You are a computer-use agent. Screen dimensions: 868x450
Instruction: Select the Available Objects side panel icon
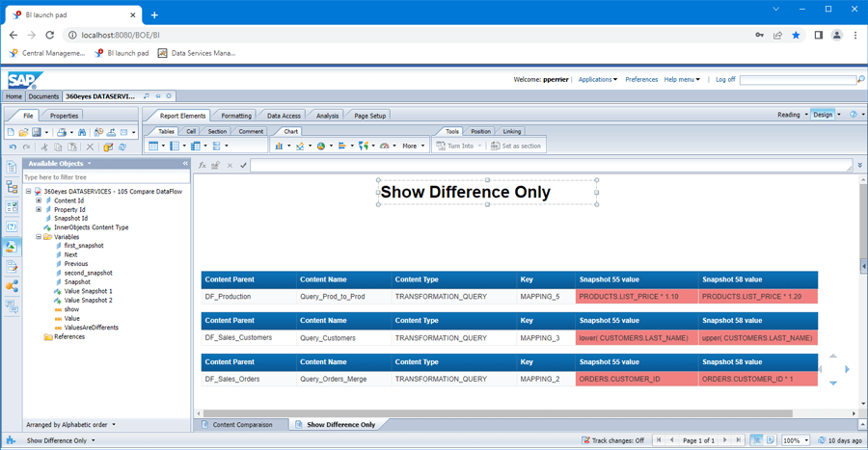pyautogui.click(x=12, y=247)
